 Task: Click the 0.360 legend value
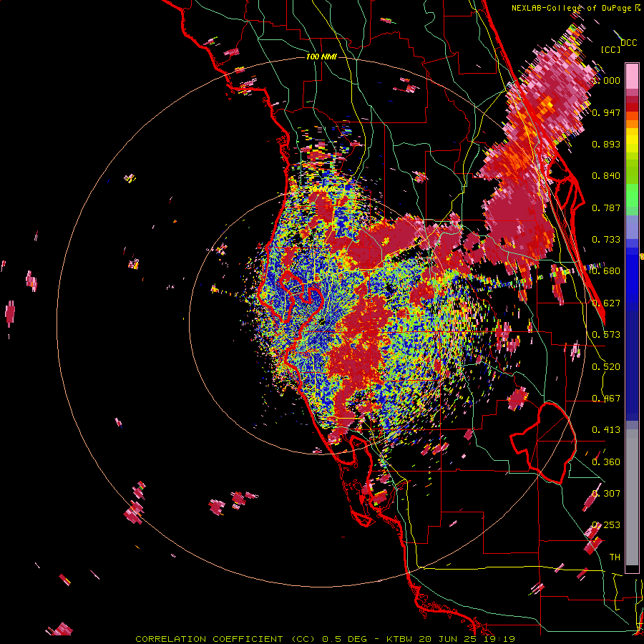[x=606, y=462]
